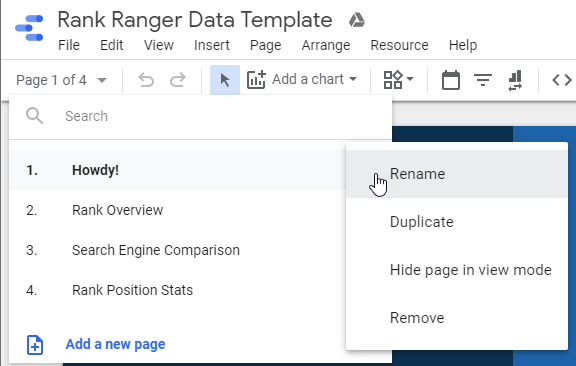Click the data control icon
This screenshot has width=576, height=366.
pyautogui.click(x=515, y=80)
